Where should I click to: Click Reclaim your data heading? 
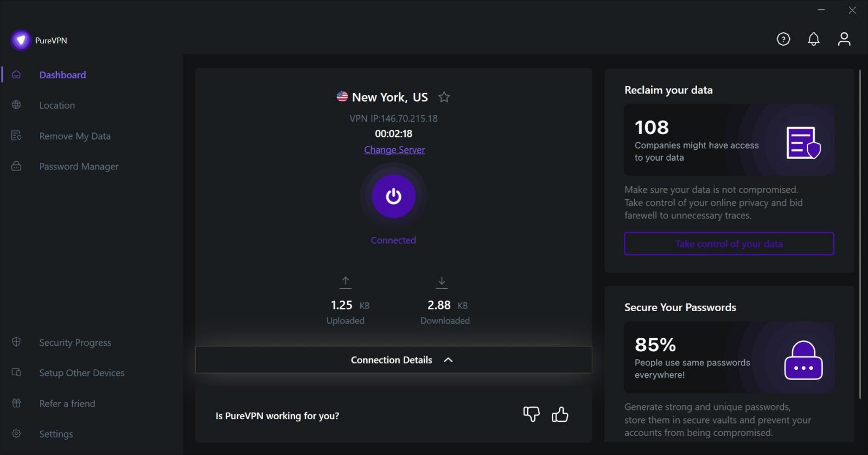[x=668, y=90]
